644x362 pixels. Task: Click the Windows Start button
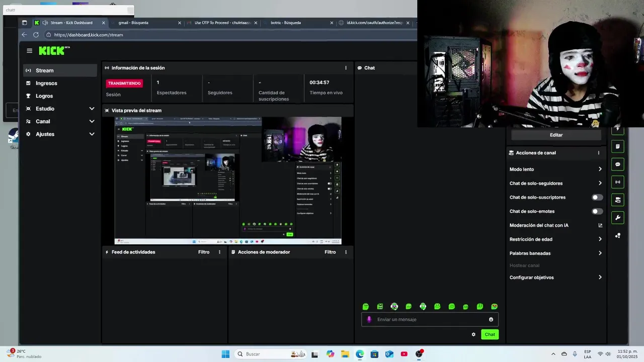pyautogui.click(x=225, y=354)
